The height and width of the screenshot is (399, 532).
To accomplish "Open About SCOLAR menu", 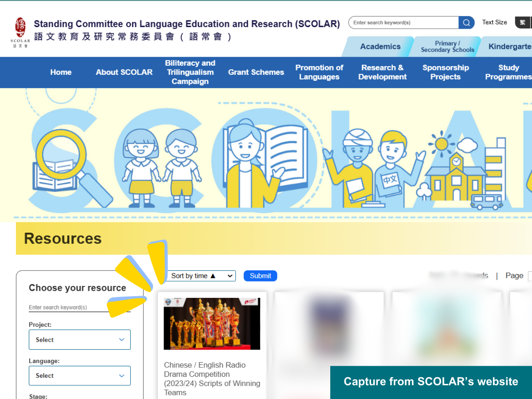I will (x=124, y=72).
